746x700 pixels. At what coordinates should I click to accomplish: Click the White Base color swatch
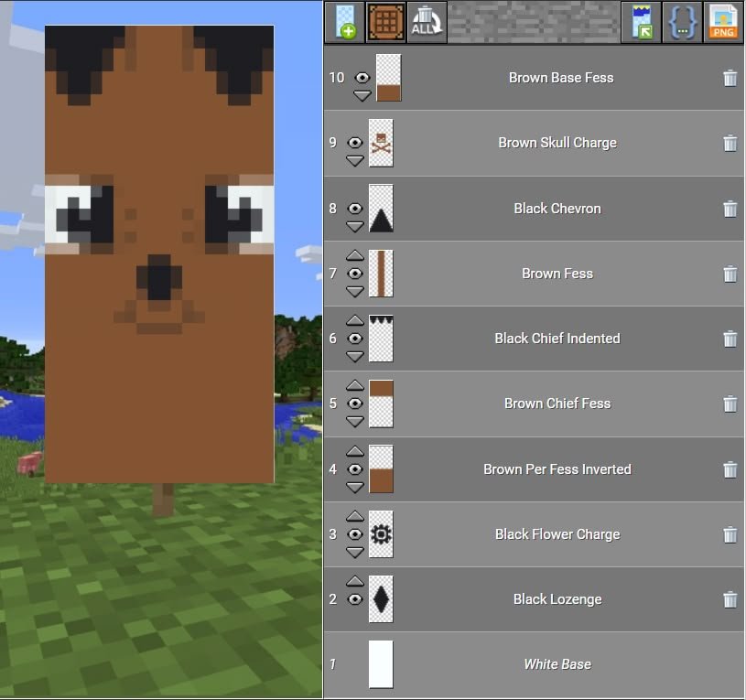(381, 664)
